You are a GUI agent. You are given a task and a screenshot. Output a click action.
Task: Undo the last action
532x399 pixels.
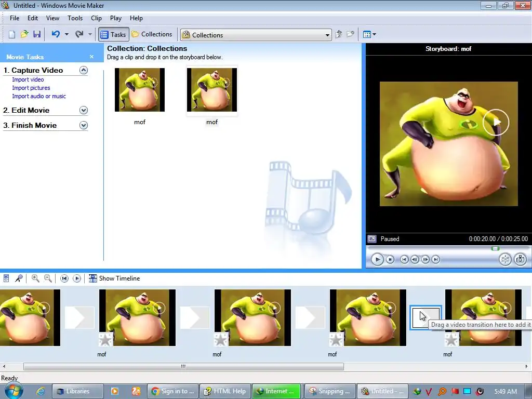pyautogui.click(x=56, y=34)
